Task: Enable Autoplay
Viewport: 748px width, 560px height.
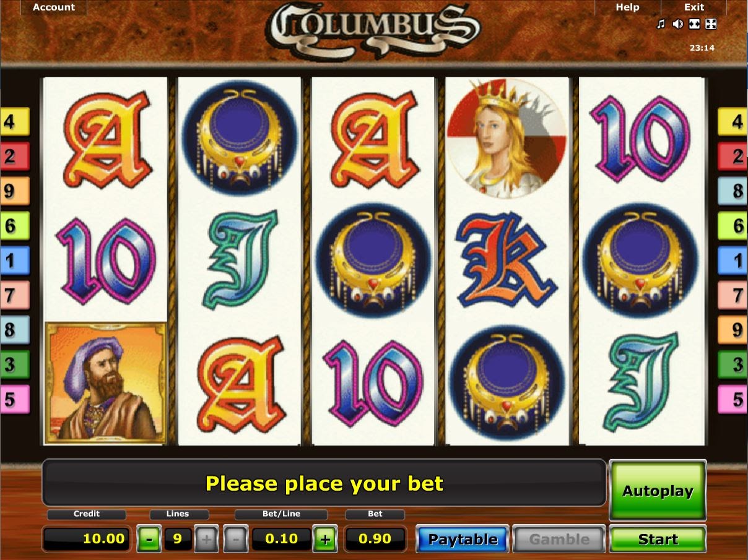Action: click(658, 491)
